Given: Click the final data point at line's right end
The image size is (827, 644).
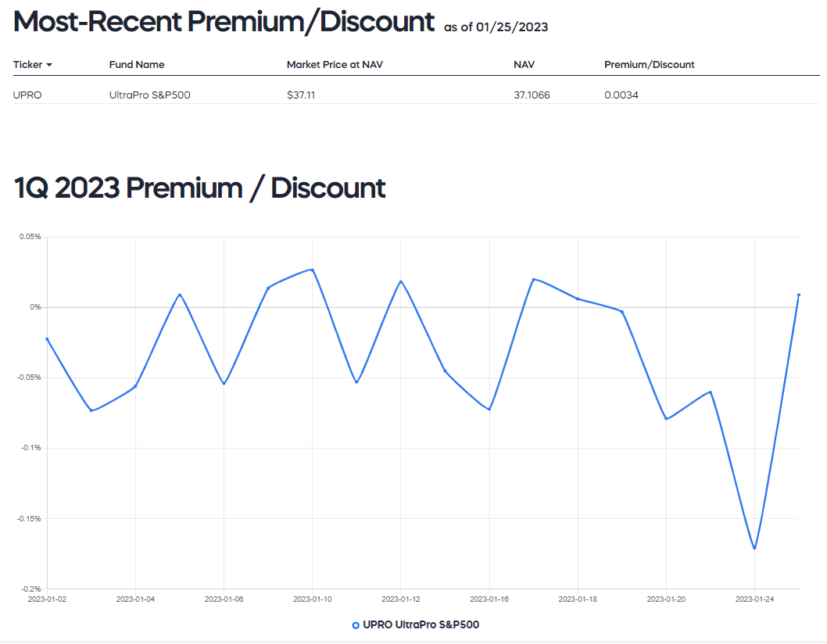Looking at the screenshot, I should click(x=799, y=295).
